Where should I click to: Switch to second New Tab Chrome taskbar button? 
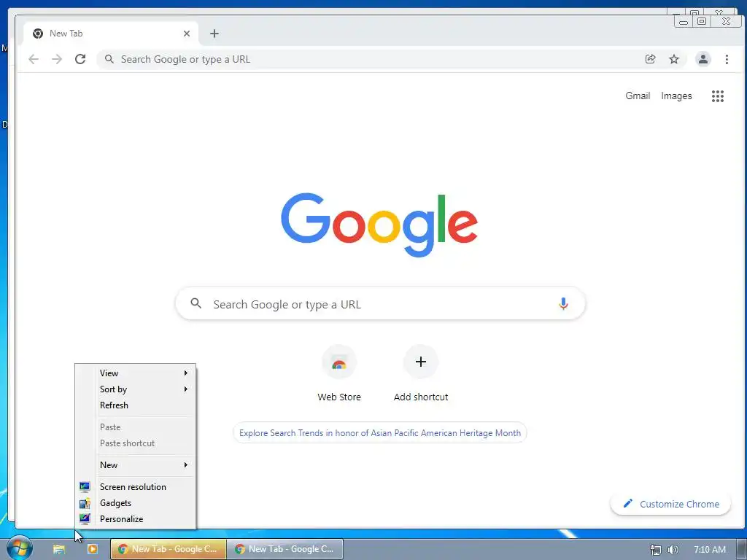click(x=285, y=549)
